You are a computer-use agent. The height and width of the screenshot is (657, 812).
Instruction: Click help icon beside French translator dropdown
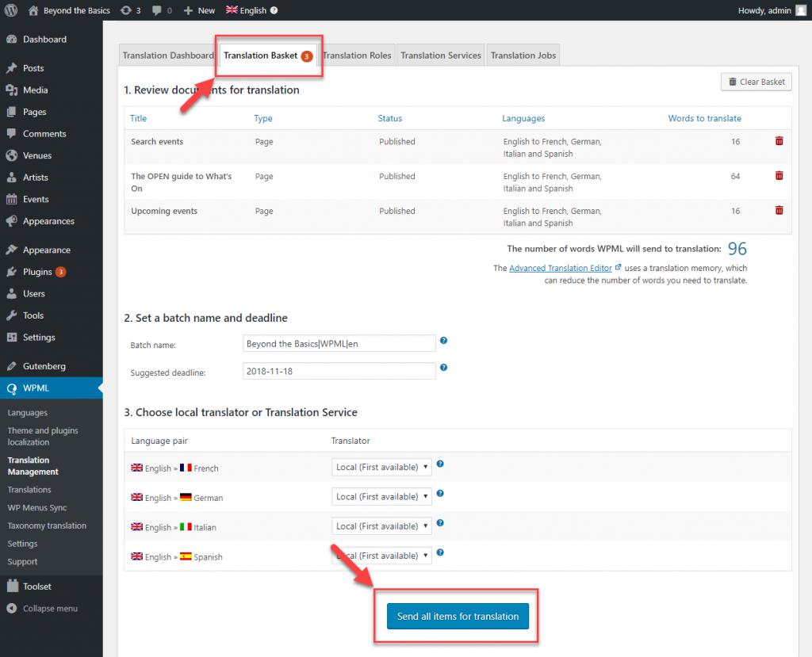[x=440, y=464]
